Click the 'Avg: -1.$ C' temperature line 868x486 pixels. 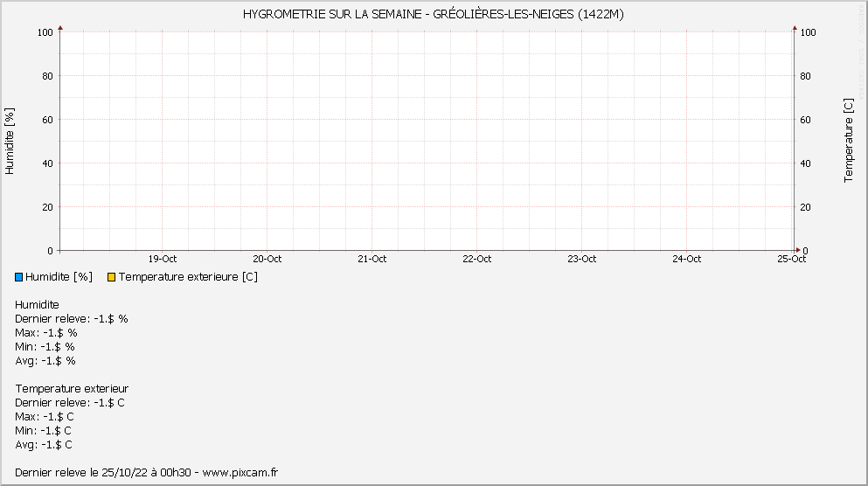coord(44,445)
